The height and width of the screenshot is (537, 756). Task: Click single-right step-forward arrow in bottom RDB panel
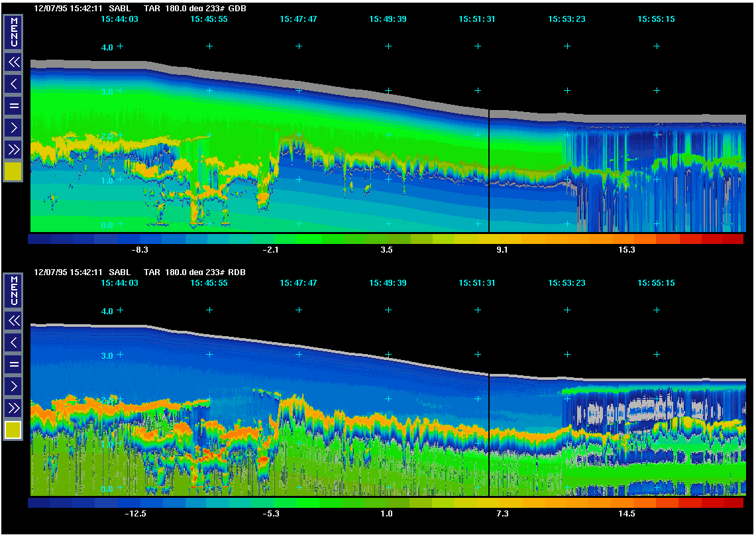click(x=13, y=386)
